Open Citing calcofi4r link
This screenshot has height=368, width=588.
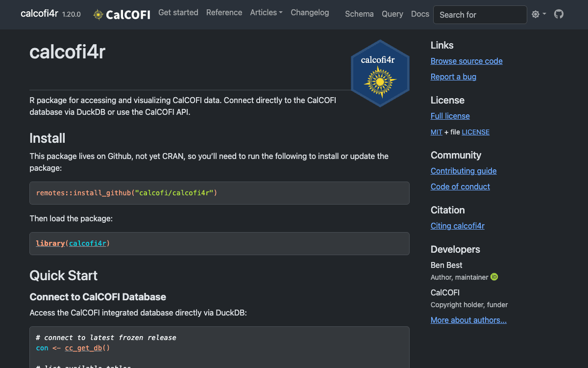tap(458, 226)
